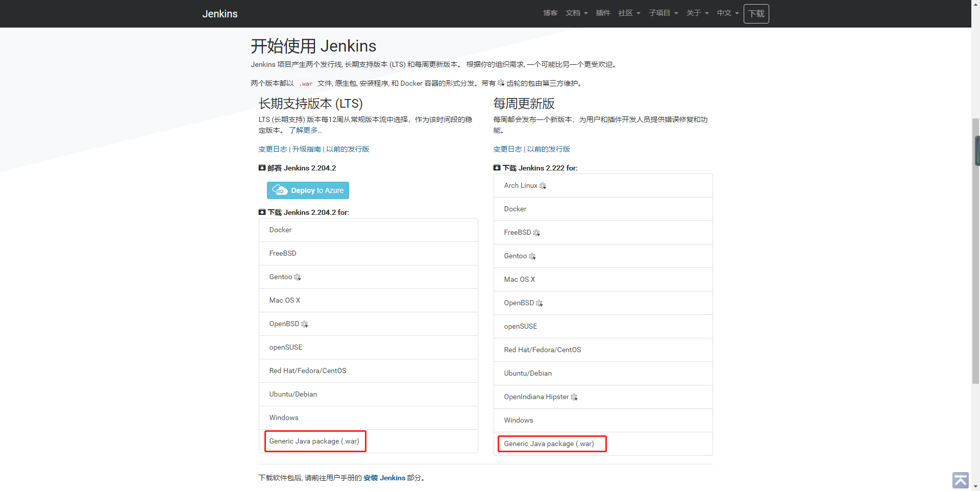Screen dimensions: 980x491
Task: Select OpenBSD in the weekly download list
Action: pos(603,303)
